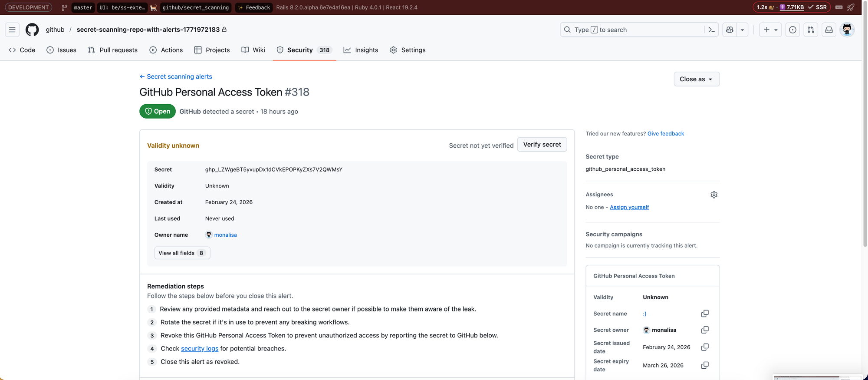Viewport: 868px width, 380px height.
Task: Copy the Secret name value
Action: (x=705, y=314)
